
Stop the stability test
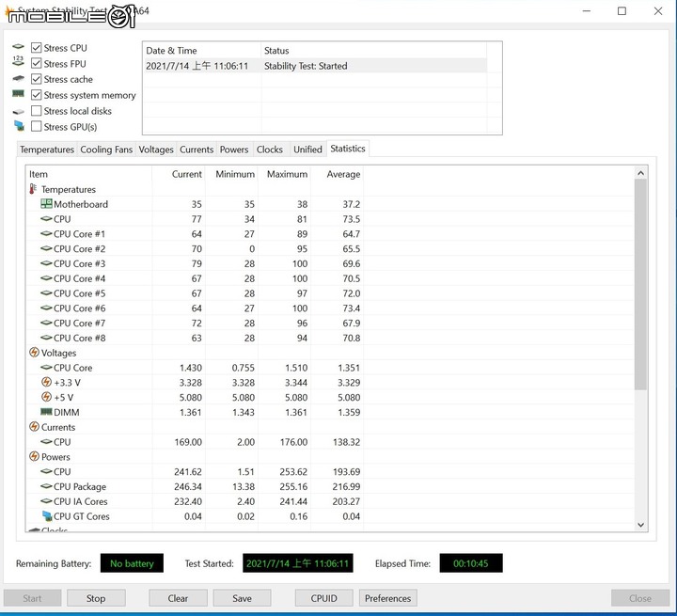pos(96,598)
